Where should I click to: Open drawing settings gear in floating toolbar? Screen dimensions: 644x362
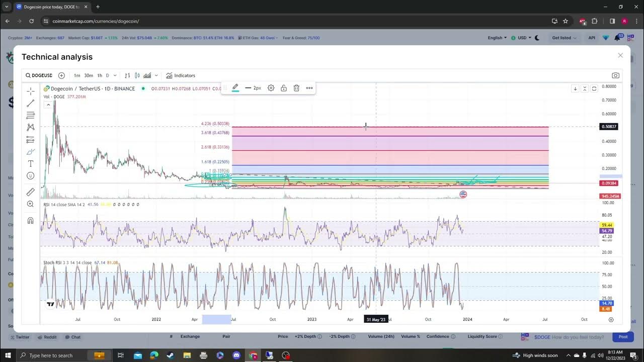click(271, 88)
